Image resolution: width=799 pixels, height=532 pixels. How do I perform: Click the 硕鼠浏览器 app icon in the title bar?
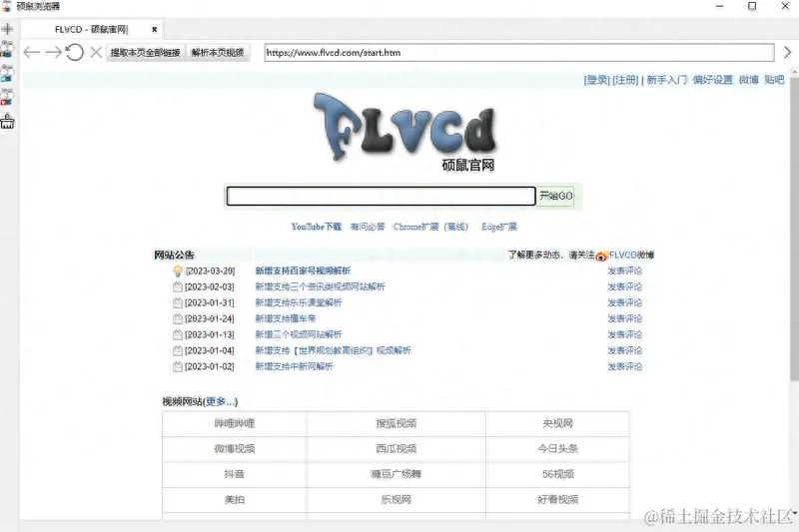tap(7, 6)
